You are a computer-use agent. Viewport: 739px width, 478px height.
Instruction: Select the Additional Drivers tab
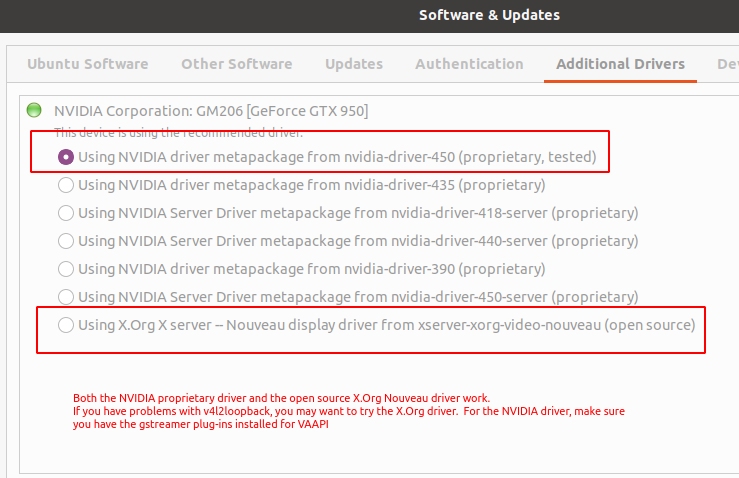[x=620, y=64]
